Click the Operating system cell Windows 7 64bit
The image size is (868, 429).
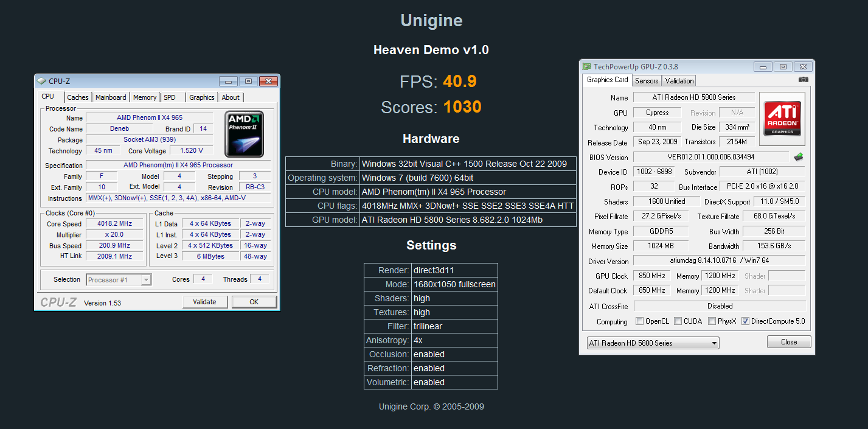(x=468, y=178)
